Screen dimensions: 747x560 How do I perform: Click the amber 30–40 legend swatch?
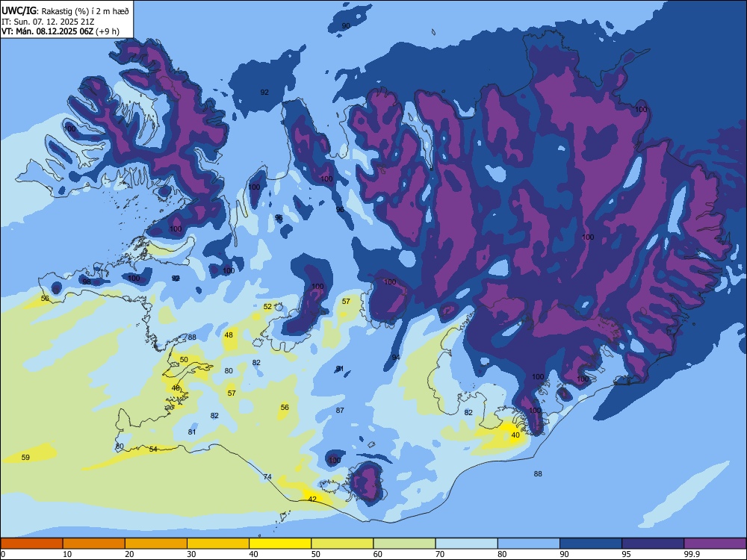(x=218, y=544)
